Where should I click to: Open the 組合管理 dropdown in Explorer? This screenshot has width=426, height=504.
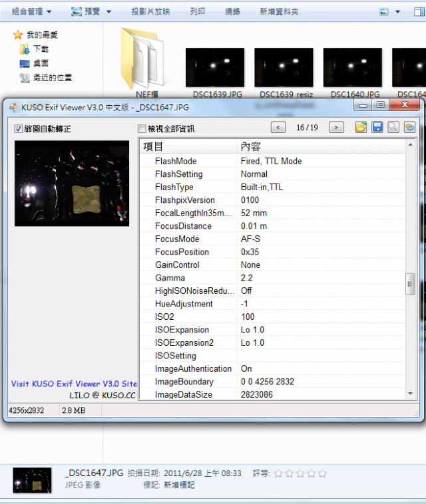(x=31, y=11)
